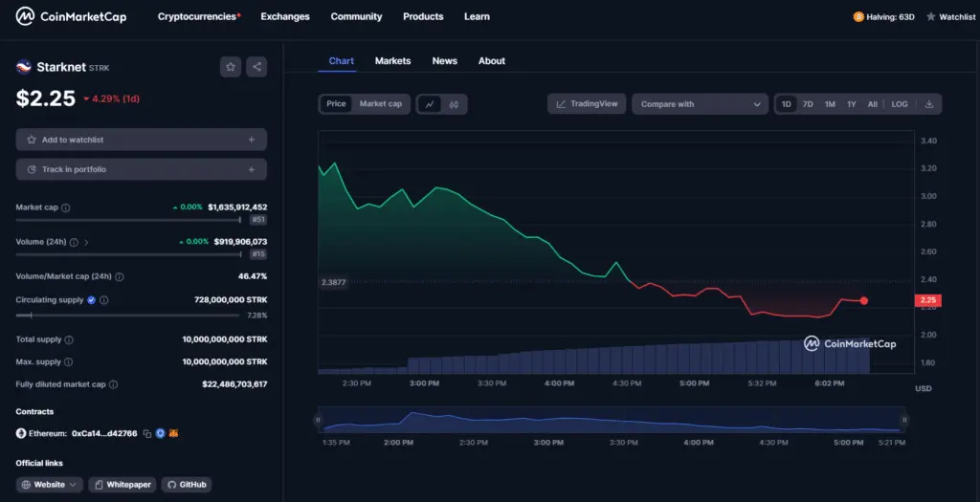The height and width of the screenshot is (502, 980).
Task: Expand Volume (24h) chevron arrow
Action: [87, 242]
